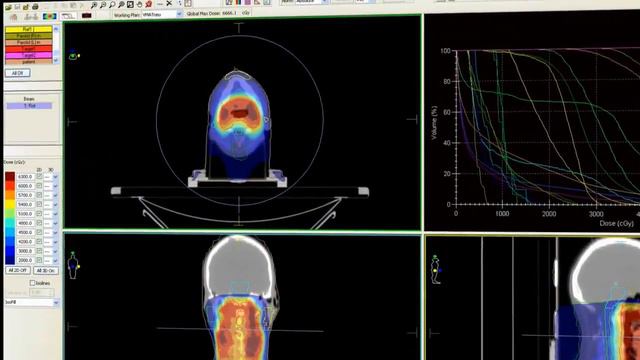Click the All Off structures button
This screenshot has height=360, width=640.
18,73
